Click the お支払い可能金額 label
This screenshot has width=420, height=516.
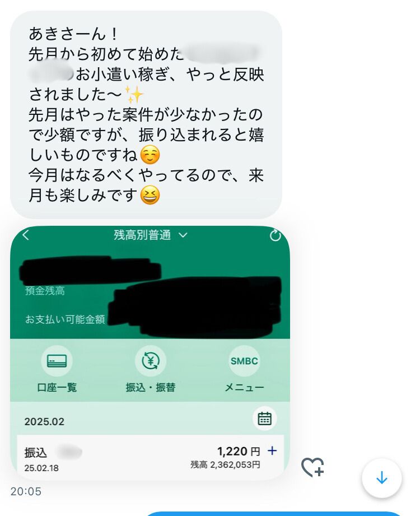(65, 319)
